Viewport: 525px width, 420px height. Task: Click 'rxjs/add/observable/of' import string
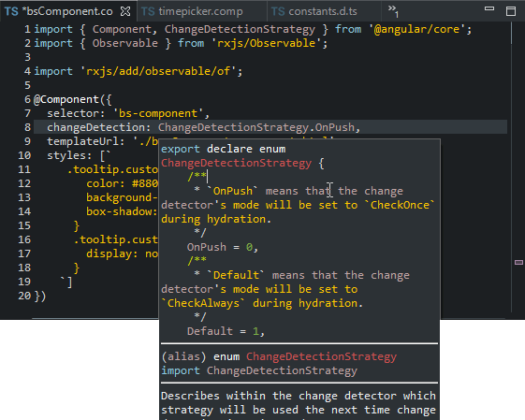coord(158,71)
